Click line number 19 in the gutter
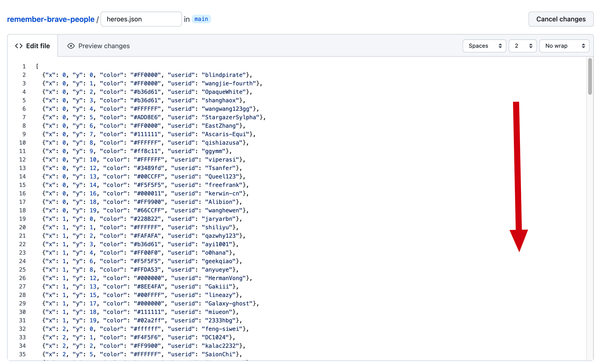The width and height of the screenshot is (599, 364). click(x=22, y=219)
